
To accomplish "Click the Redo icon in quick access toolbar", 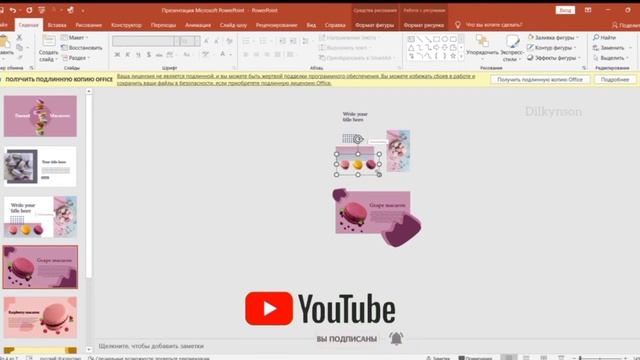I will pyautogui.click(x=29, y=10).
